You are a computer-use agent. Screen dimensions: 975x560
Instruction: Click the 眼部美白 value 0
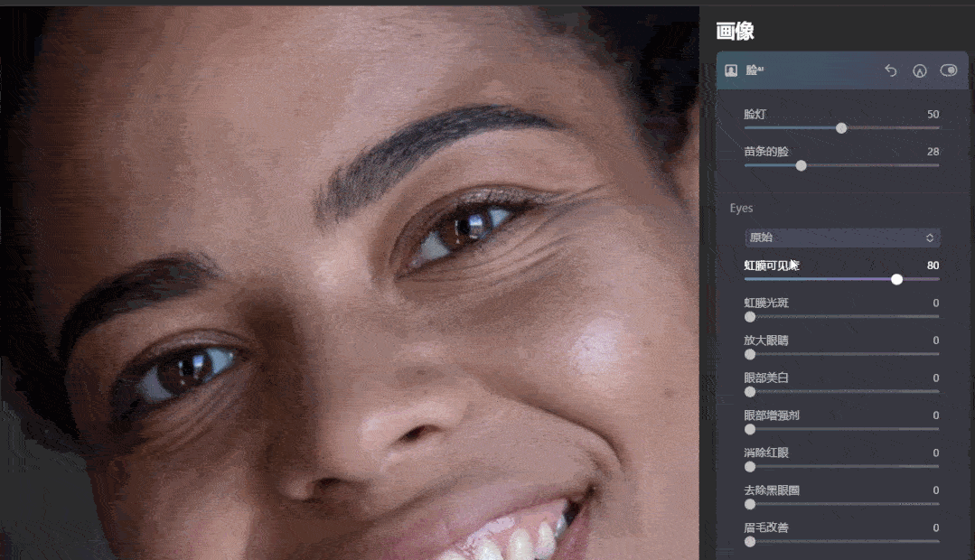click(x=936, y=378)
